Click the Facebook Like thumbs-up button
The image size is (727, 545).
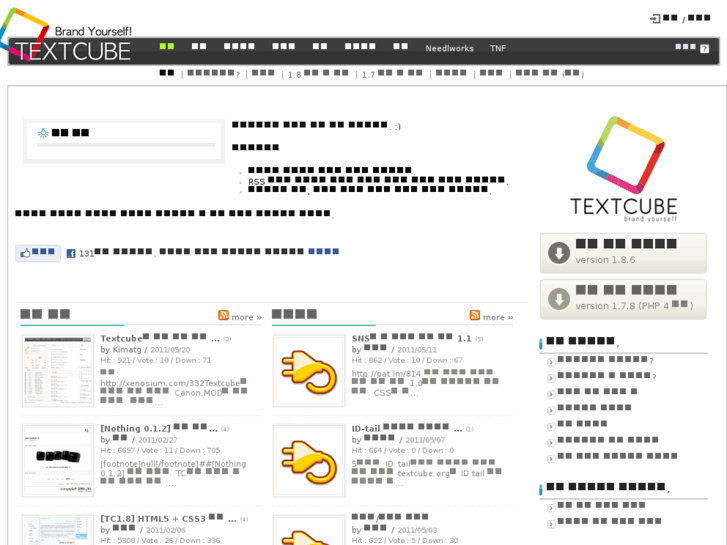tap(38, 253)
